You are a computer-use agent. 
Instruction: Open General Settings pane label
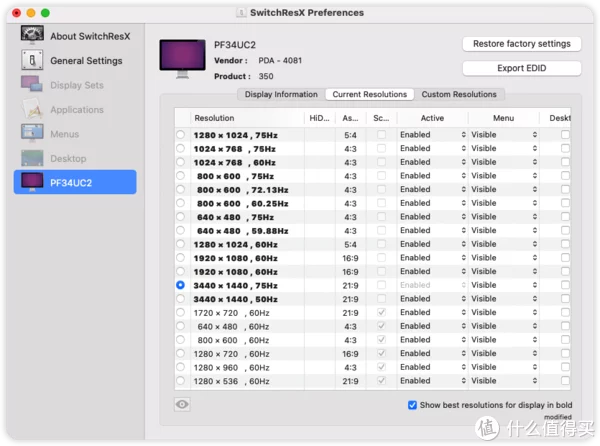(86, 61)
